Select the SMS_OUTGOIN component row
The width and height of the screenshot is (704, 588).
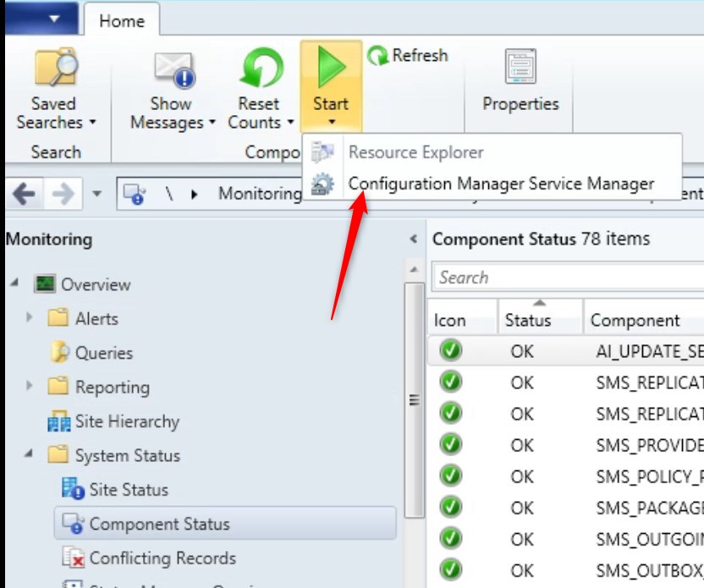pyautogui.click(x=566, y=539)
